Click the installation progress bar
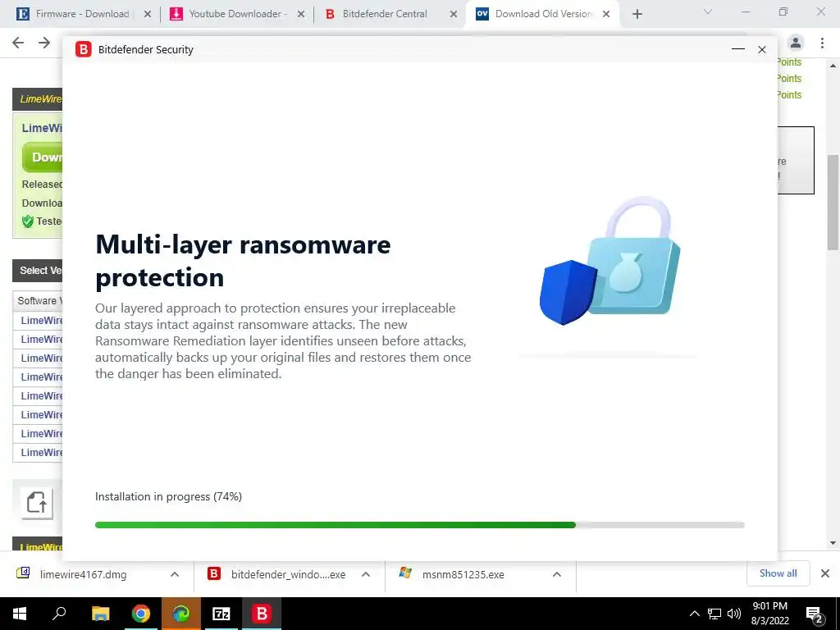The image size is (840, 630). point(419,525)
